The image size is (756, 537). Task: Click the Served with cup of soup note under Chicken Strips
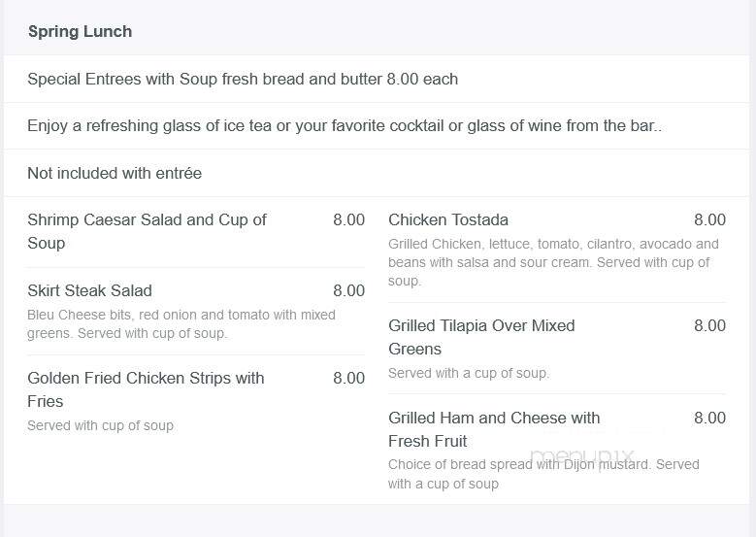100,425
